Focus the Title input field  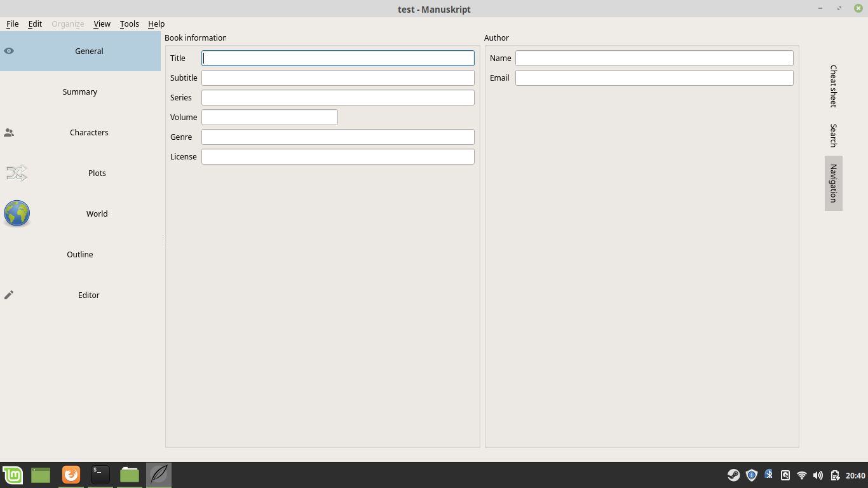tap(338, 58)
